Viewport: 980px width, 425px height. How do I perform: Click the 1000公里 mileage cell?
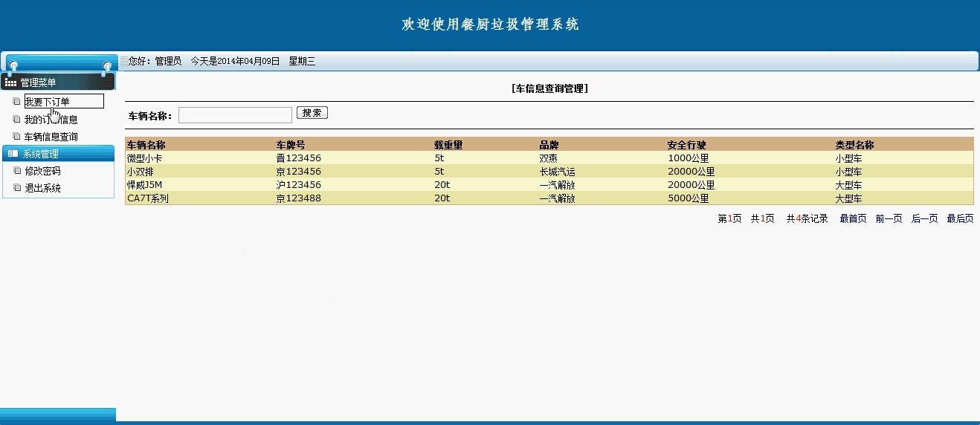click(689, 158)
